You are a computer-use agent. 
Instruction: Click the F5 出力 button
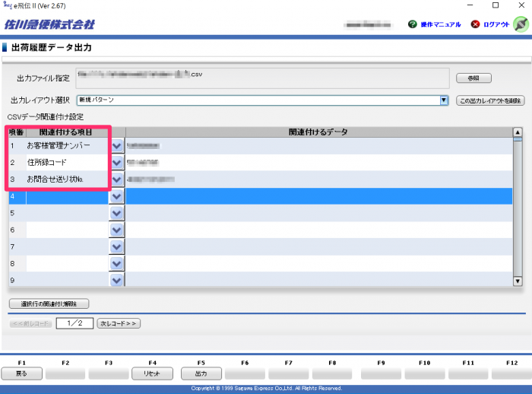(x=201, y=373)
